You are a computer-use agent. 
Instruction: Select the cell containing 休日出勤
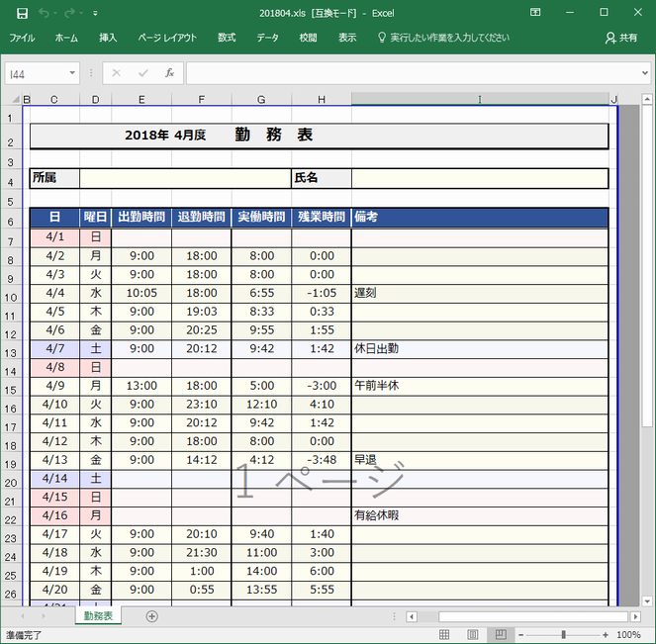(480, 349)
